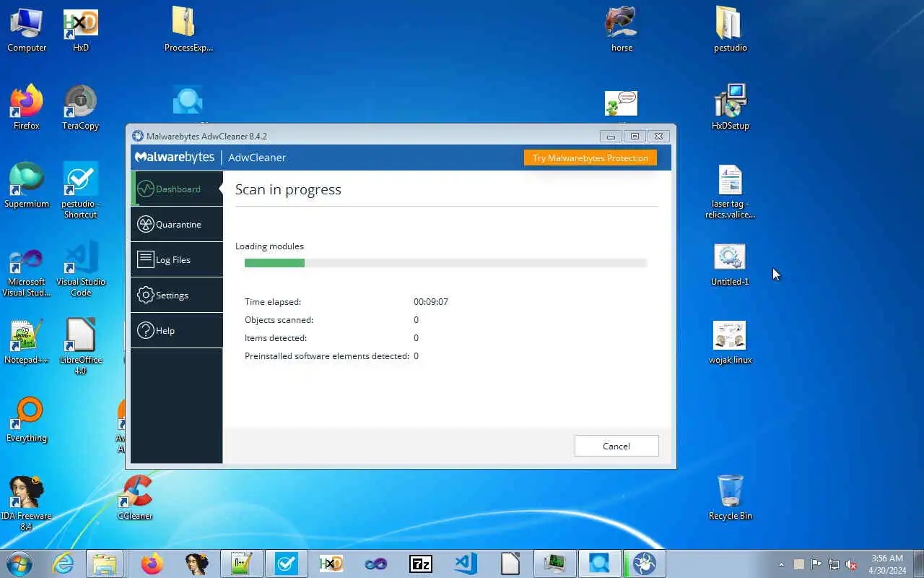Viewport: 924px width, 578px height.
Task: Open Notepad++ from the taskbar
Action: (242, 564)
